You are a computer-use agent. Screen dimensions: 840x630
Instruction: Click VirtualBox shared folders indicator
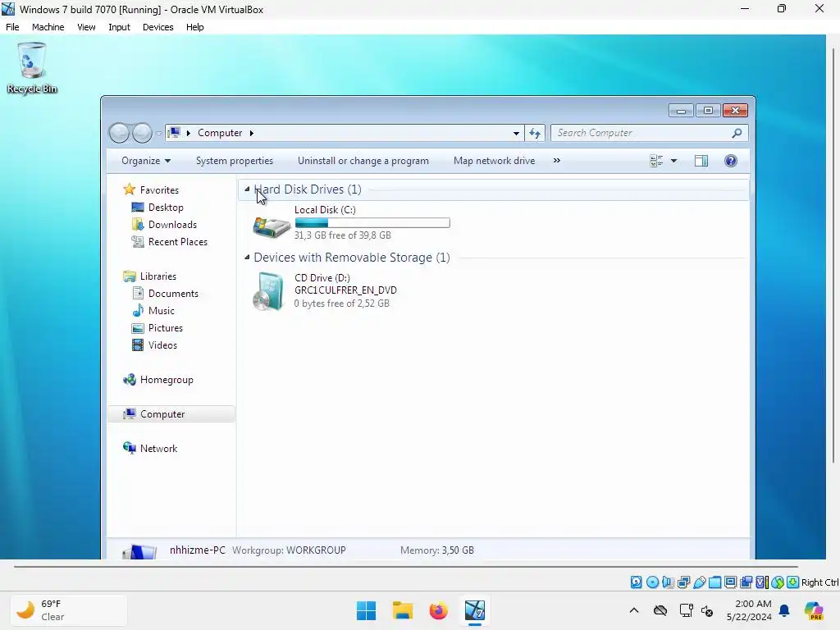tap(714, 582)
